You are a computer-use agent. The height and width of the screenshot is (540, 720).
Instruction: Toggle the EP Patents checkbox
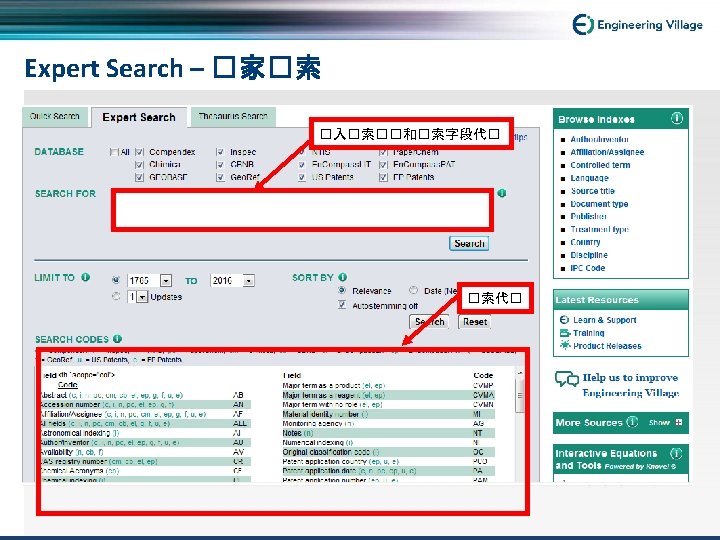pos(383,177)
